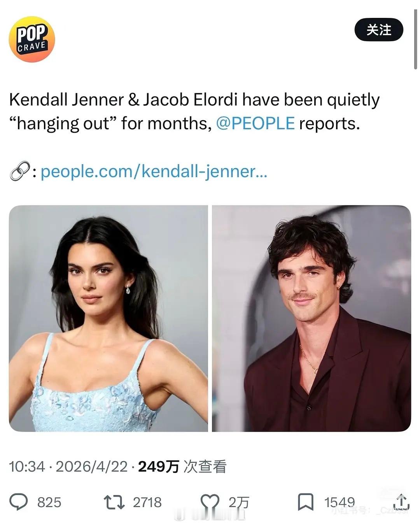Open the 1549 bookmarks count
Viewport: 420px width, 525px height.
point(339,502)
